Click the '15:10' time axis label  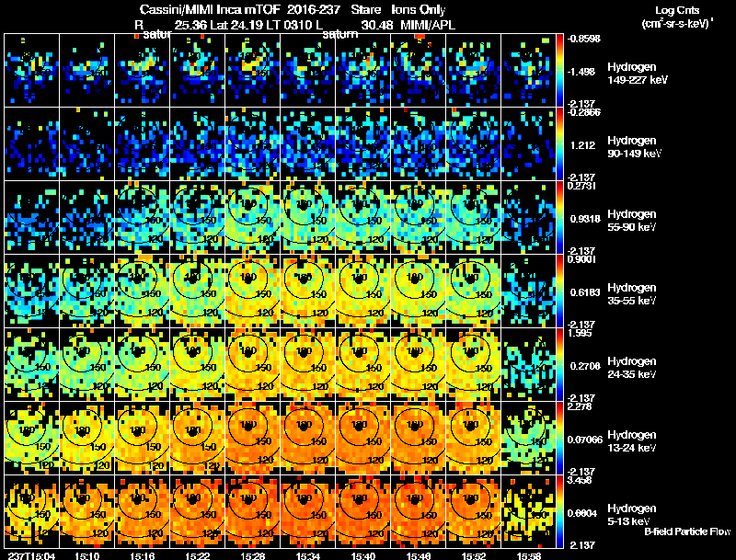(86, 556)
